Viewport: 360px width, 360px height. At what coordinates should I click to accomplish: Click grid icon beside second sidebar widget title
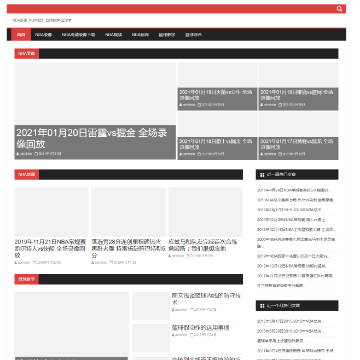pyautogui.click(x=262, y=305)
